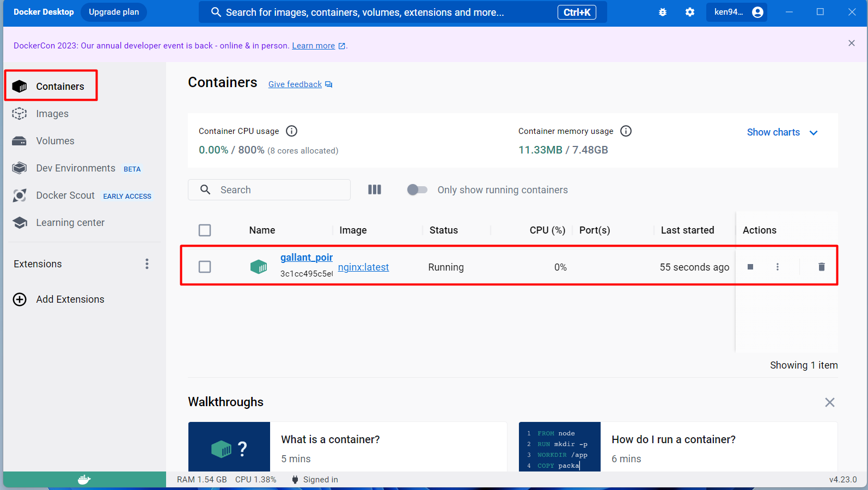This screenshot has height=490, width=868.
Task: Open the Extensions three-dot menu
Action: pos(147,264)
